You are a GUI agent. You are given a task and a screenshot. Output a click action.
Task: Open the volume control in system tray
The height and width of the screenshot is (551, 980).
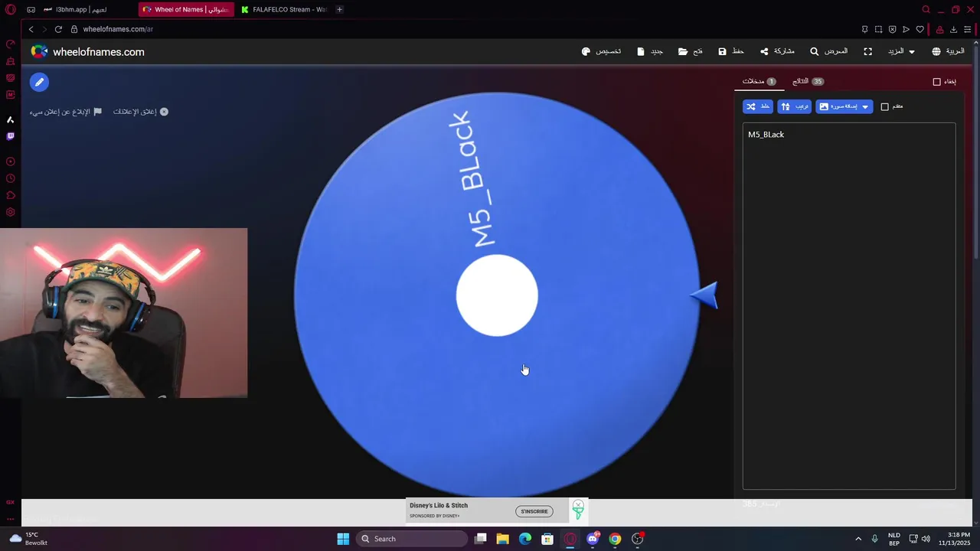pyautogui.click(x=926, y=539)
